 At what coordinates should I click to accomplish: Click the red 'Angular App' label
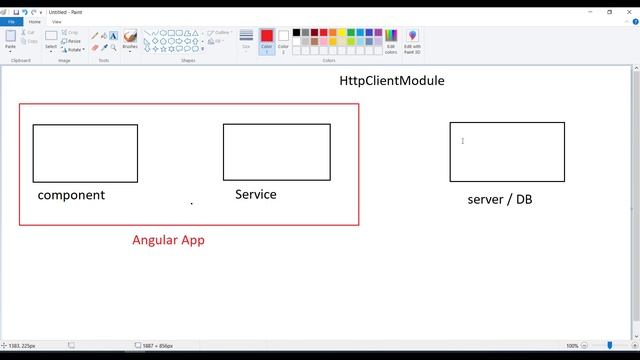tap(168, 240)
